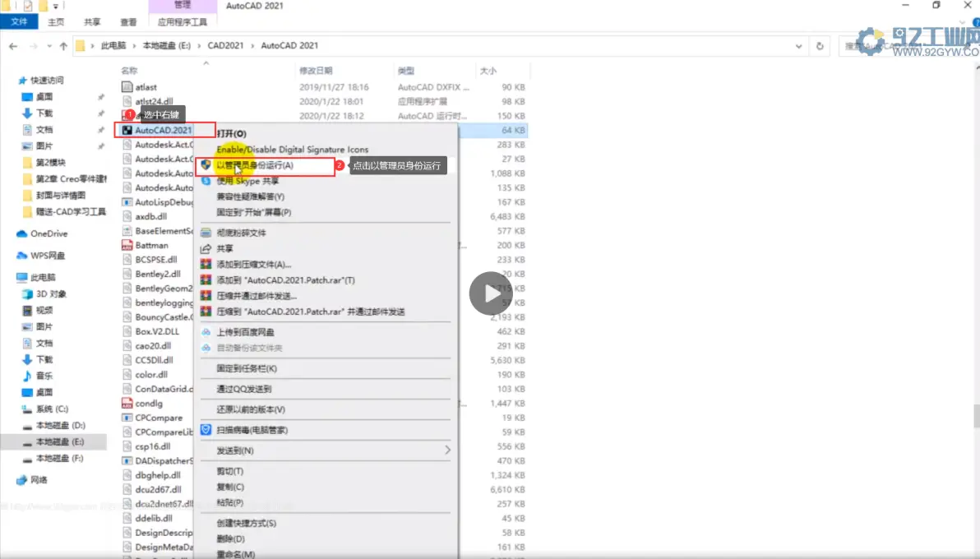Click the shield icon beside 以管理员身份运行

(206, 165)
